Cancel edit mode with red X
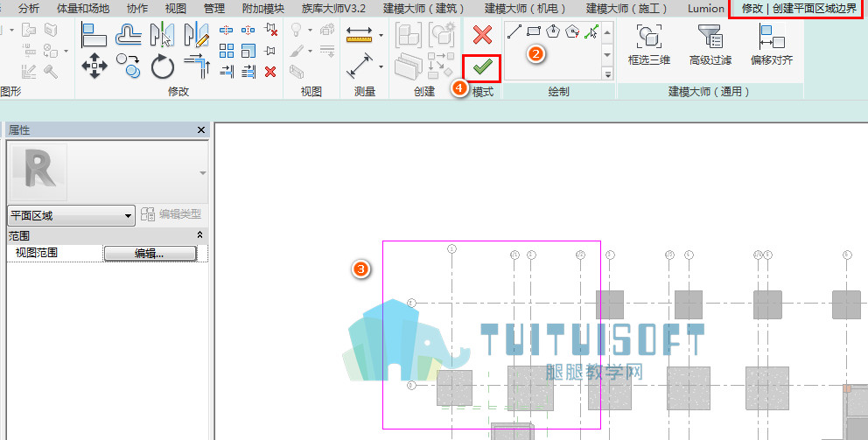This screenshot has height=440, width=868. [482, 35]
